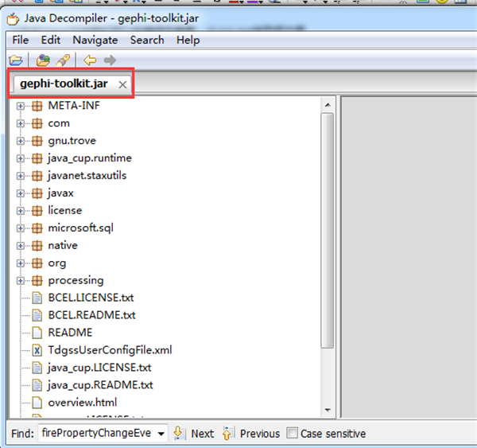Expand the javax package node

coord(21,193)
